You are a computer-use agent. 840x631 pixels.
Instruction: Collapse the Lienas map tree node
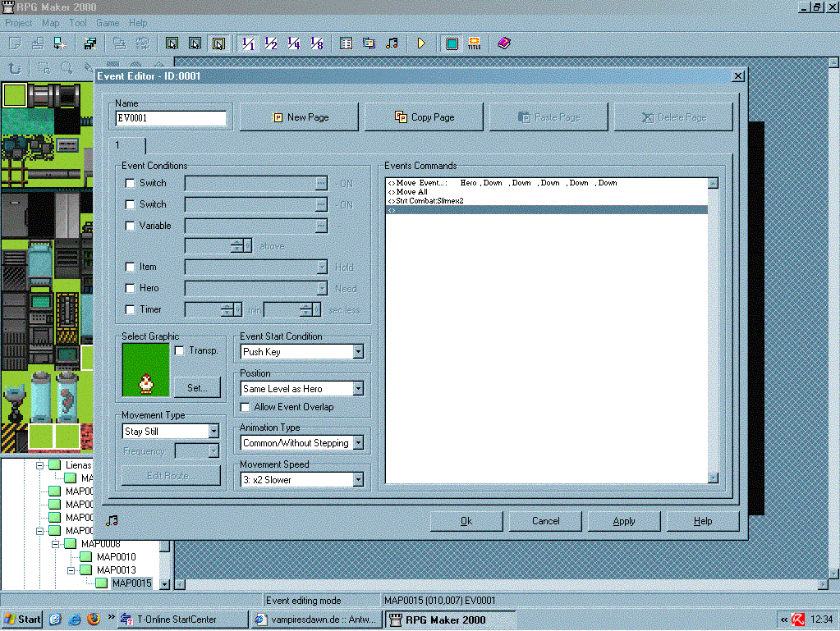[x=39, y=465]
